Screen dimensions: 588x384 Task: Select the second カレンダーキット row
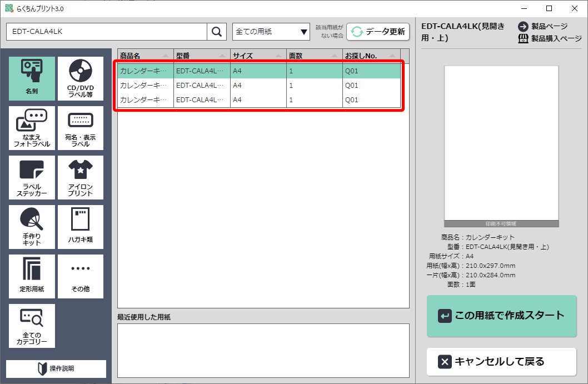259,86
